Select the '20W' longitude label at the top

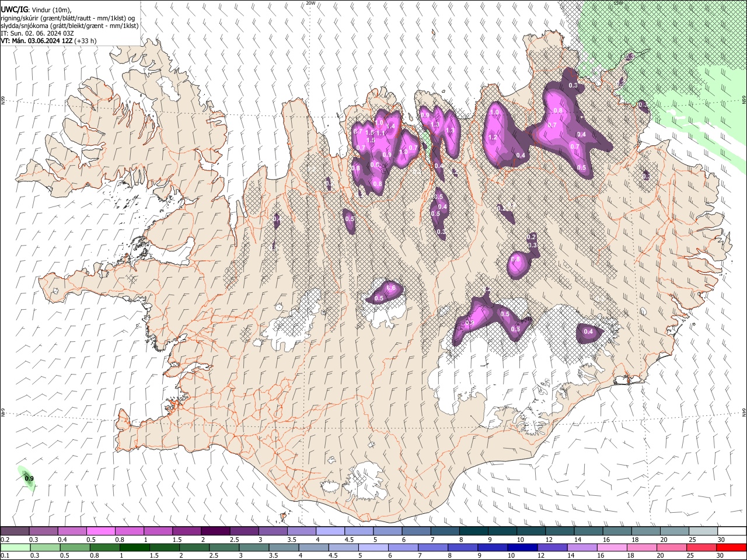coord(311,3)
